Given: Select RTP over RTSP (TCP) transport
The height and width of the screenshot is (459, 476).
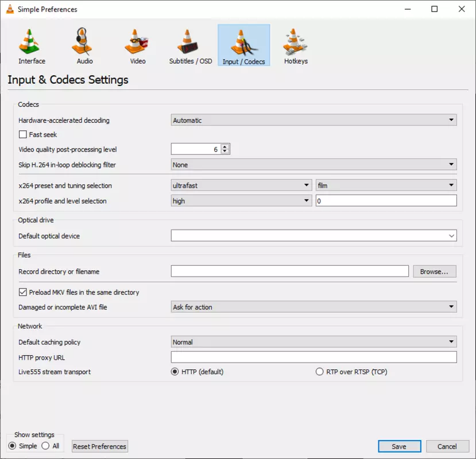Looking at the screenshot, I should click(x=319, y=372).
